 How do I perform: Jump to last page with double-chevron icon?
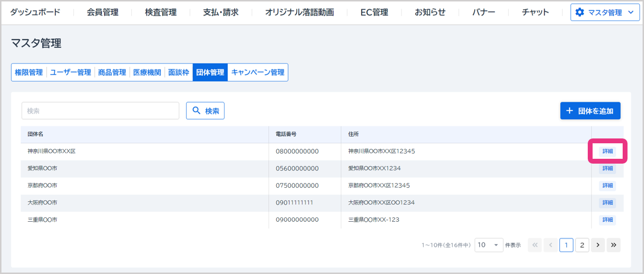[613, 245]
